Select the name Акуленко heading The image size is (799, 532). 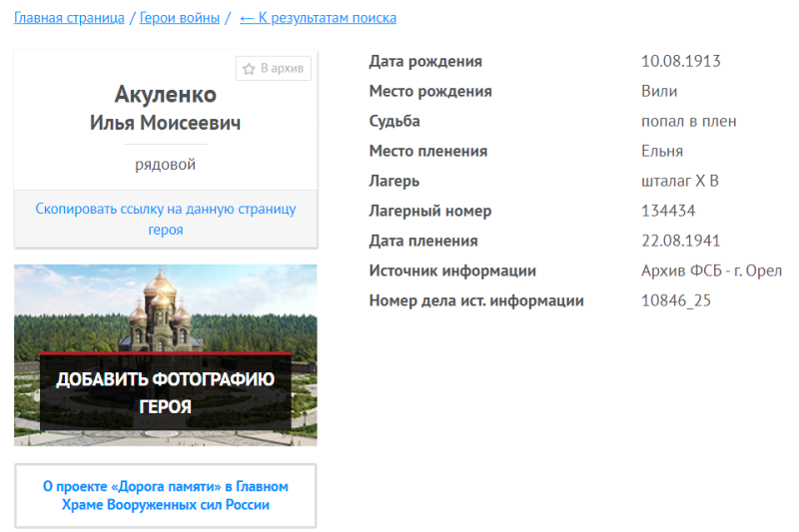click(x=166, y=95)
